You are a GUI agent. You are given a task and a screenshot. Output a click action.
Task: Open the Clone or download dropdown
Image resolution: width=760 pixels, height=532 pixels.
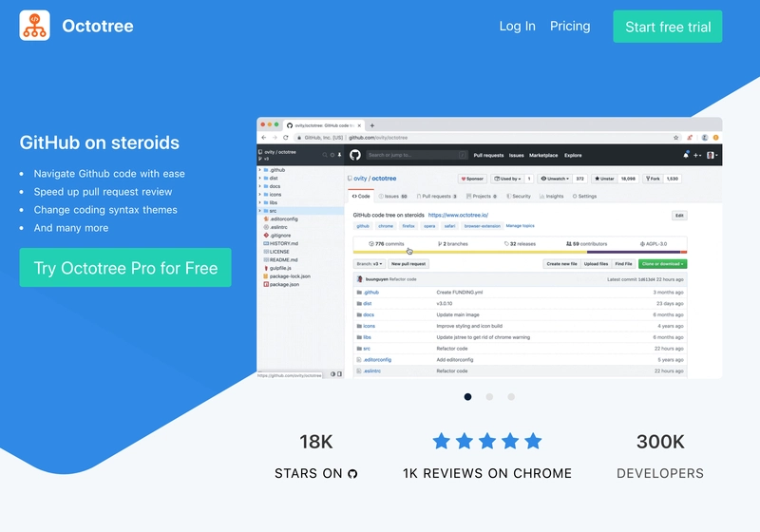coord(662,264)
